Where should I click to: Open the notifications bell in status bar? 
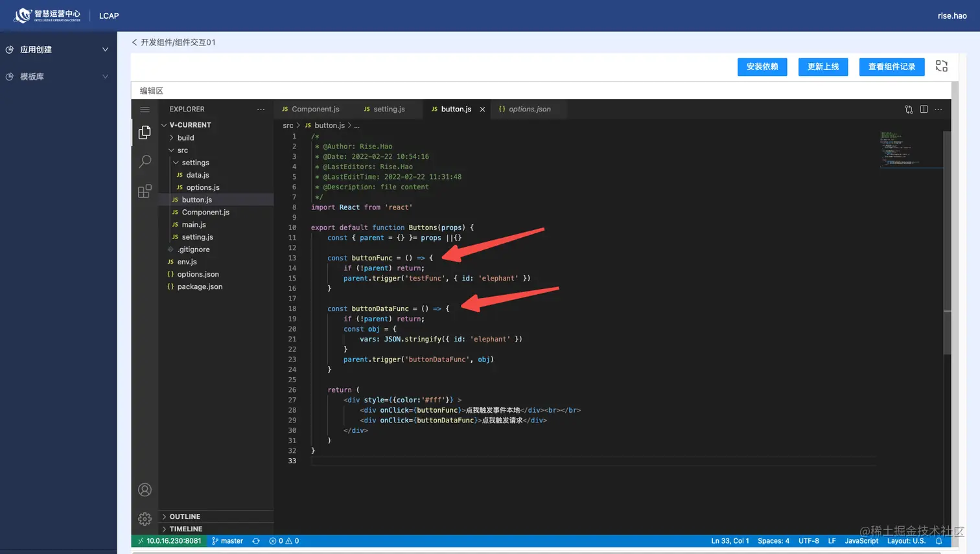tap(939, 541)
